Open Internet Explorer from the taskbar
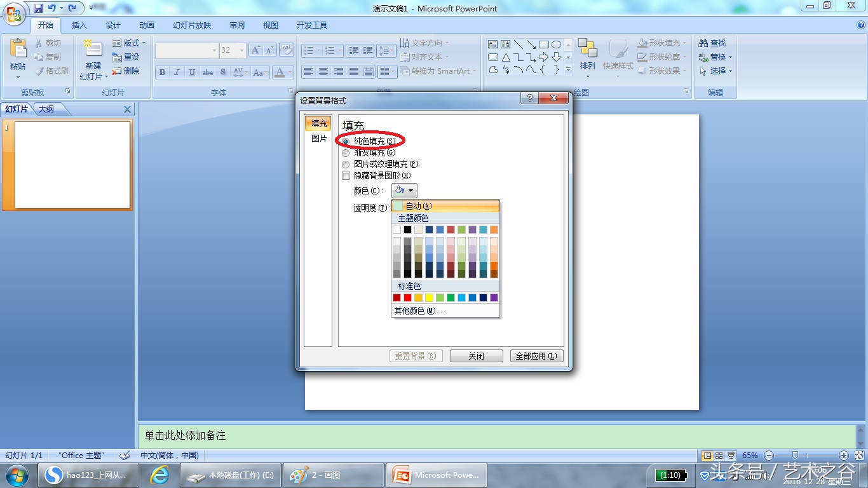 159,475
